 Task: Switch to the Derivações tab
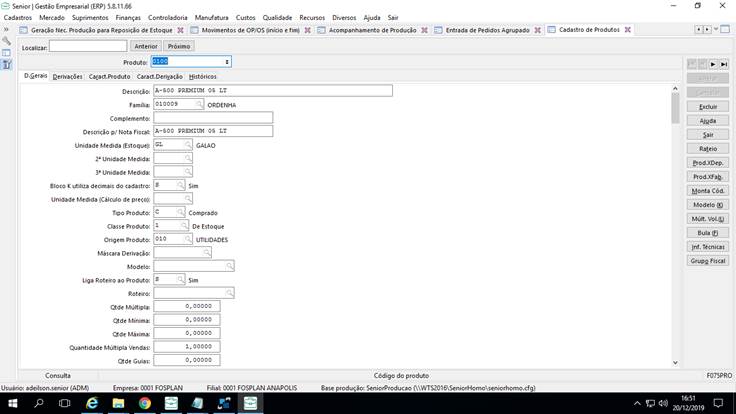[68, 76]
